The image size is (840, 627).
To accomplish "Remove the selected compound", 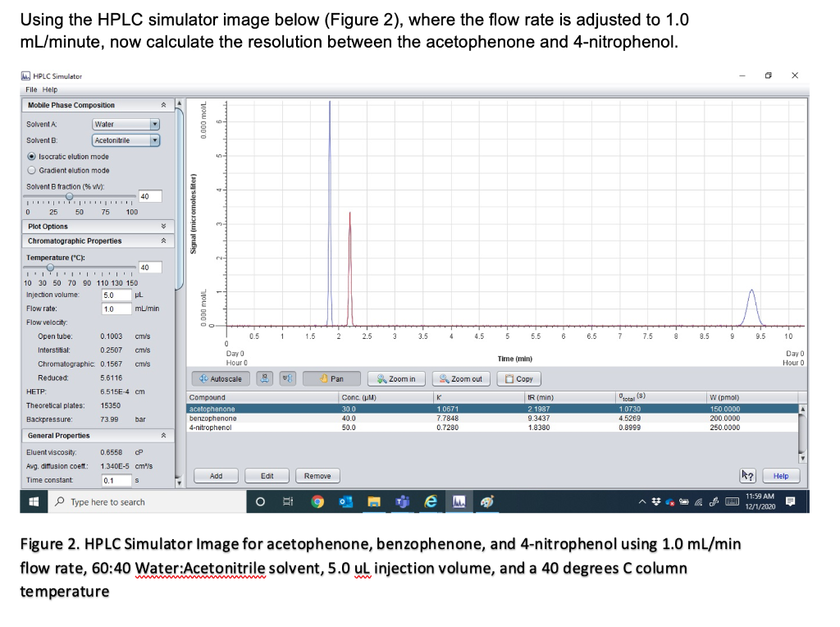I will pos(317,475).
